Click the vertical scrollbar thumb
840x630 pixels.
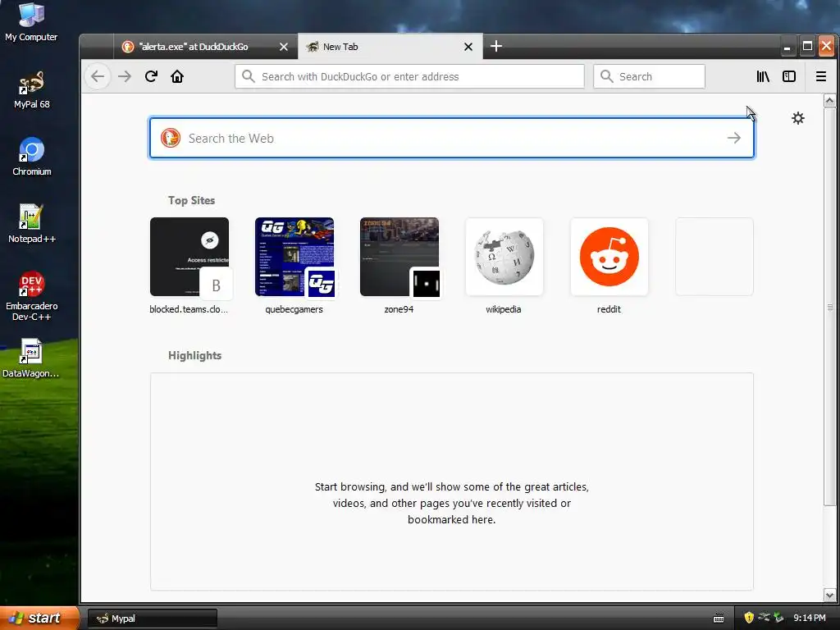[829, 307]
